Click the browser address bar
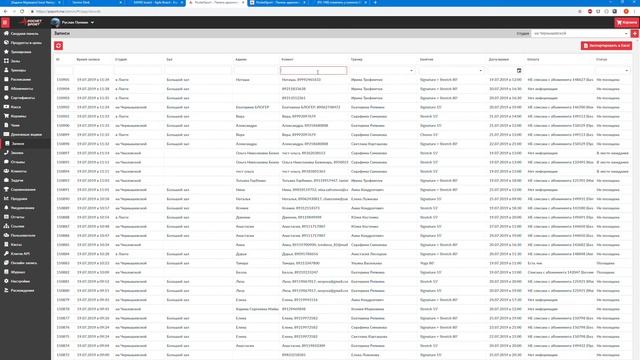This screenshot has width=640, height=360. (302, 11)
